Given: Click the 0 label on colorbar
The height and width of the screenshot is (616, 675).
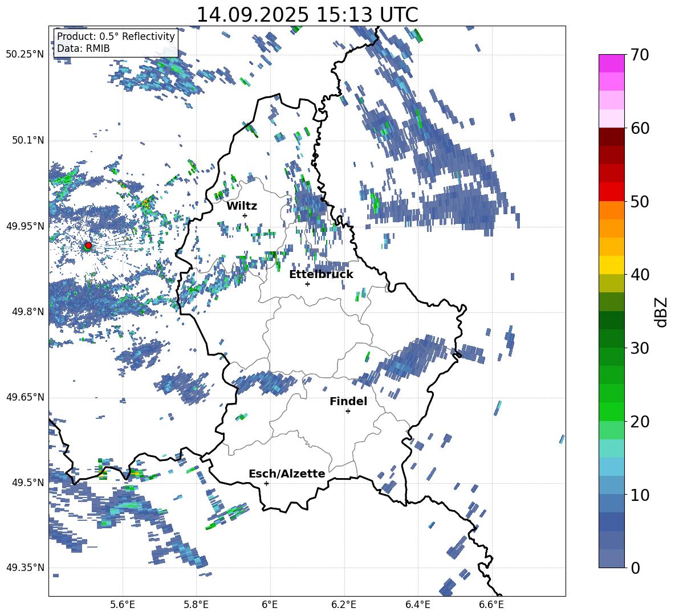Looking at the screenshot, I should pyautogui.click(x=635, y=568).
